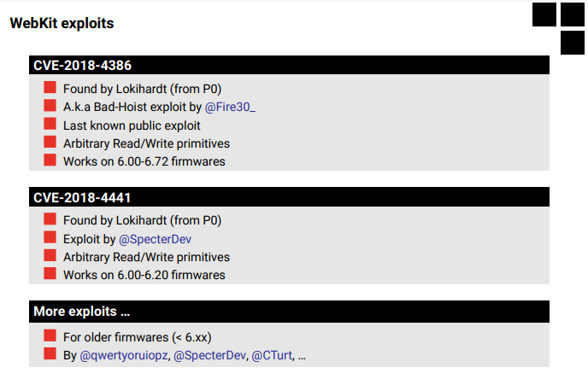Click the WebKit exploits slide title
The height and width of the screenshot is (379, 588).
pyautogui.click(x=62, y=23)
